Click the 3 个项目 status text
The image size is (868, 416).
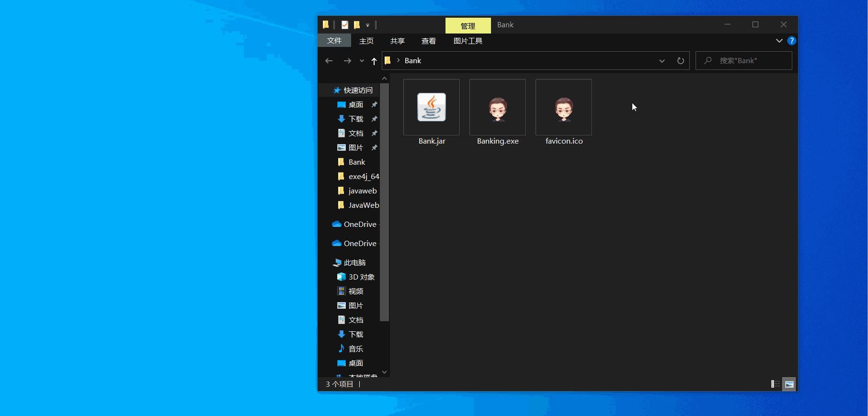pos(340,384)
